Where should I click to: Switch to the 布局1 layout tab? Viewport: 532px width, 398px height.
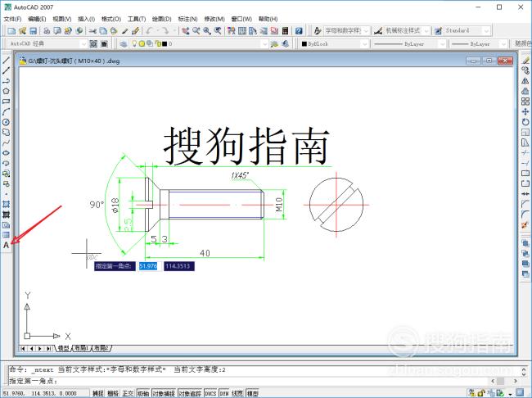[82, 348]
